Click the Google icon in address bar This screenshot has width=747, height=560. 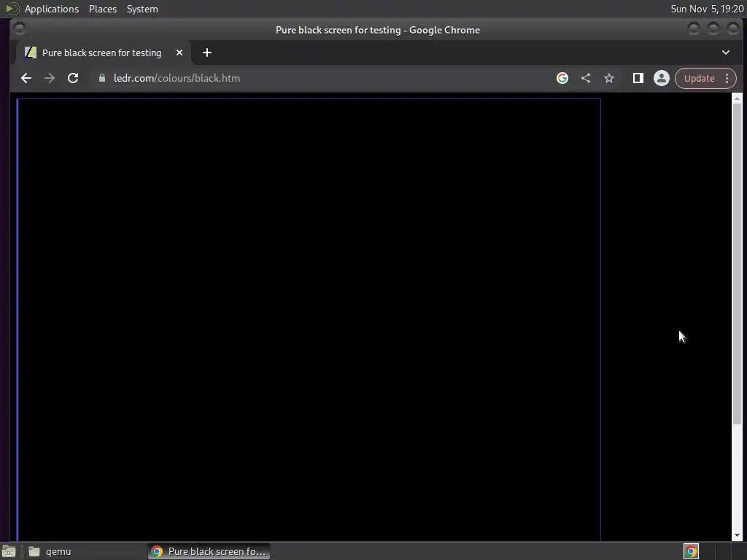[562, 78]
